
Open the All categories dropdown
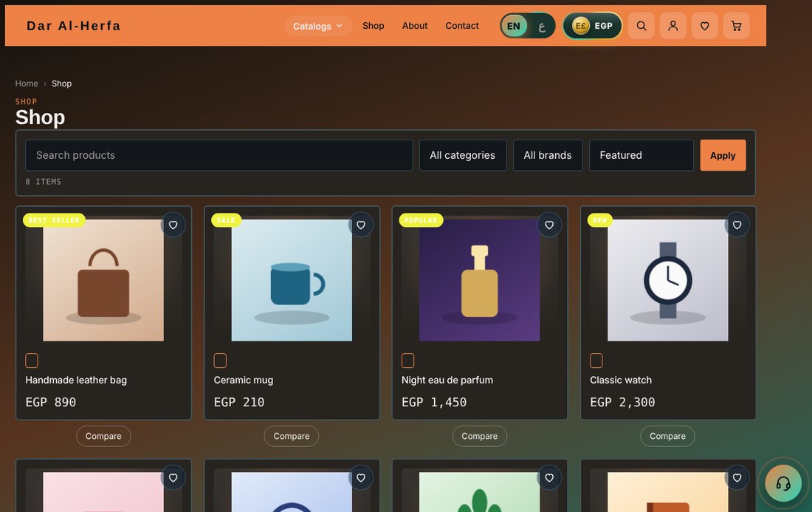(462, 155)
